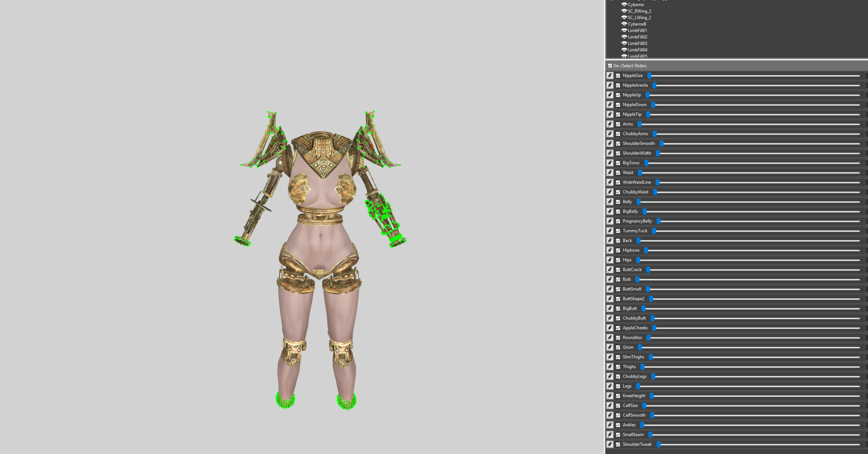868x454 pixels.
Task: Uncheck the AppleCheeks slider checkbox
Action: [618, 328]
